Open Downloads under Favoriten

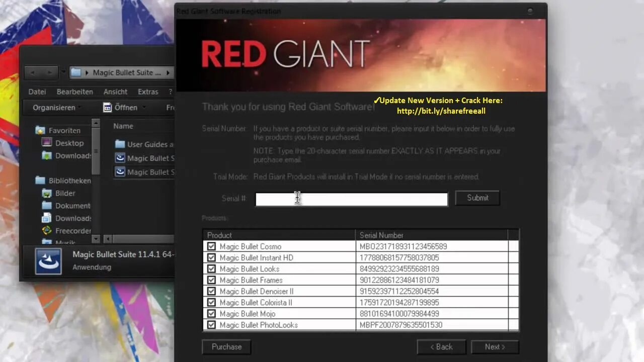point(73,155)
